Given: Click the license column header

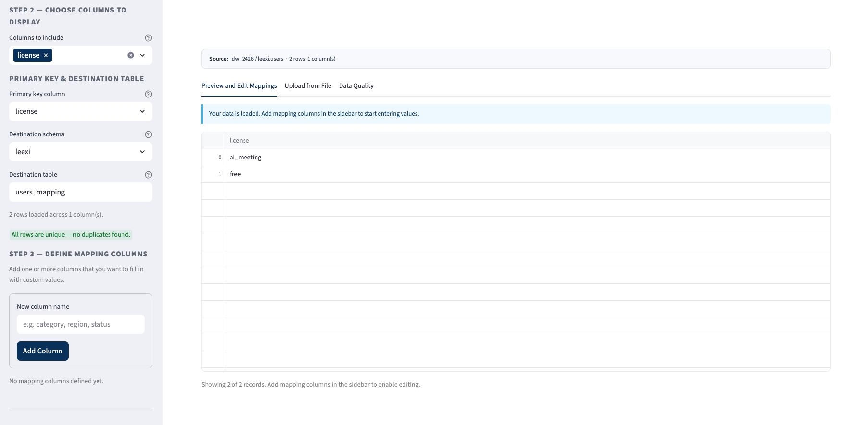Looking at the screenshot, I should (x=528, y=141).
